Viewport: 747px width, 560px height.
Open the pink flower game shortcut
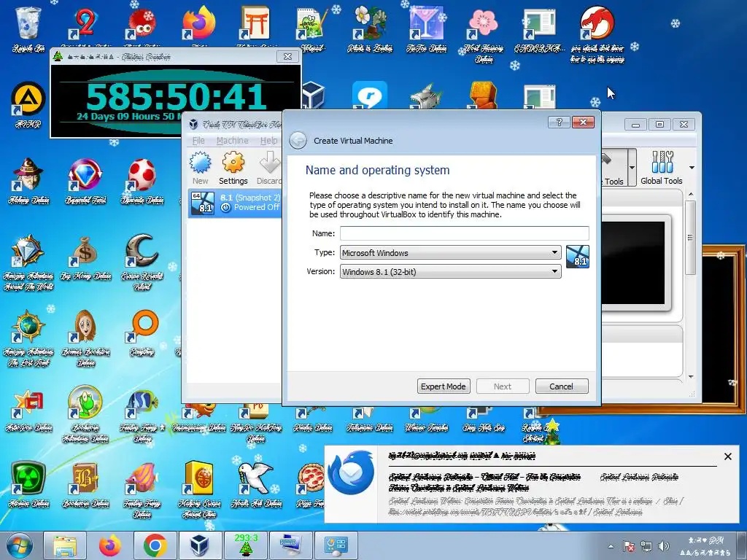click(483, 34)
